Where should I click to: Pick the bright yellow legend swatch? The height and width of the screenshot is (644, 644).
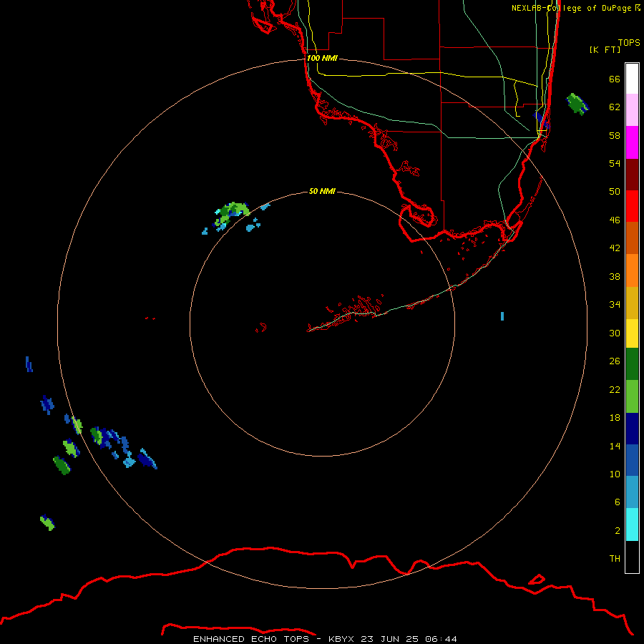pos(632,333)
